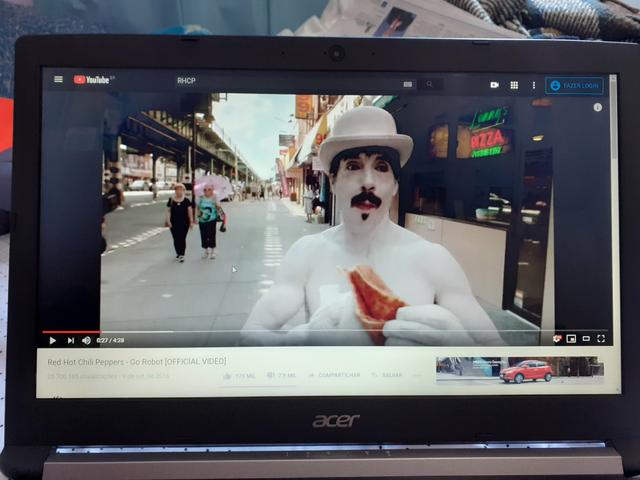
Task: Open the create video camera icon
Action: click(x=494, y=85)
